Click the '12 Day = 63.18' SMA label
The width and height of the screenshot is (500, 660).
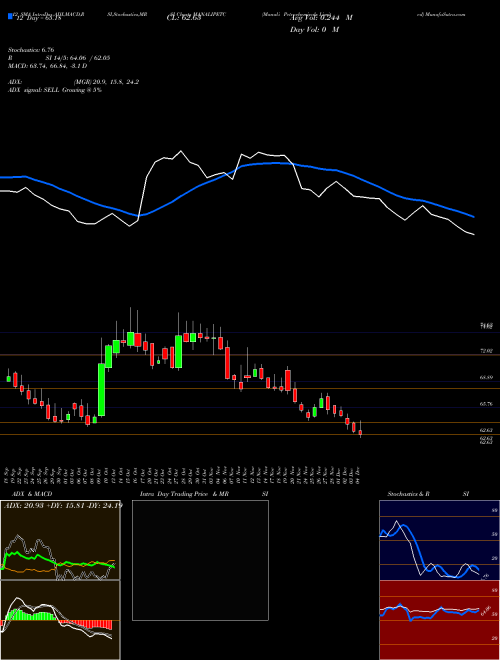[37, 18]
